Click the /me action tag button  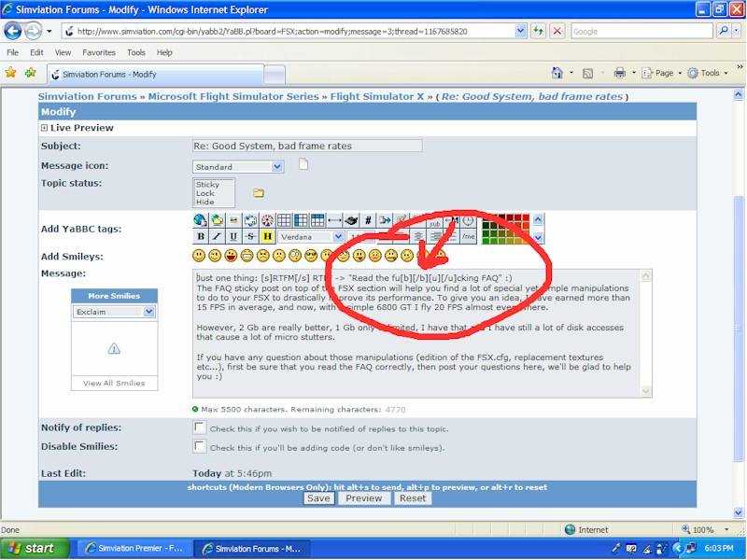(x=469, y=237)
